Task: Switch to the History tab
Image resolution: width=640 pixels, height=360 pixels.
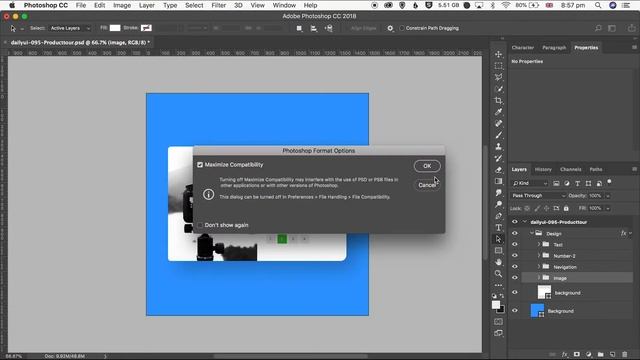Action: [x=543, y=169]
